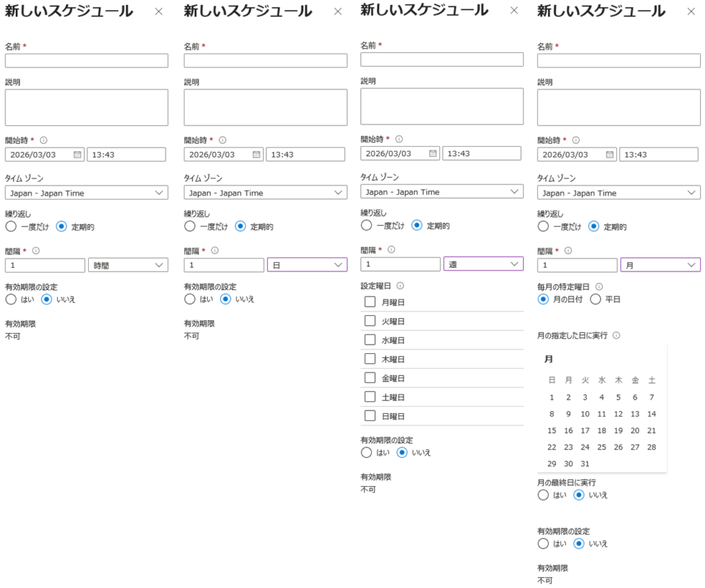This screenshot has height=588, width=705.
Task: Check the 月曜日 checkbox
Action: 370,302
